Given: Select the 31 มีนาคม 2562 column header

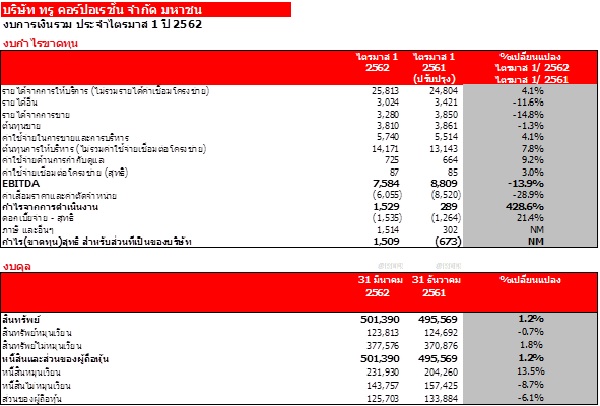Looking at the screenshot, I should 380,286.
